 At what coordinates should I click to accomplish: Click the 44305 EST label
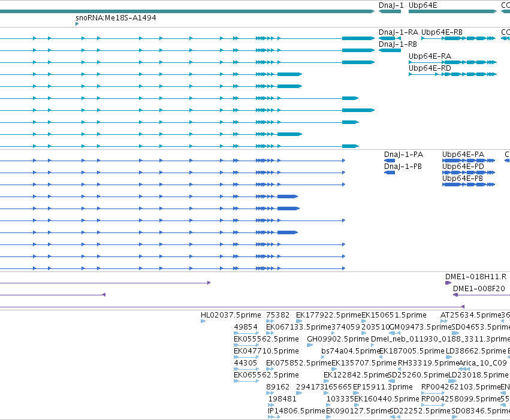coord(245,363)
